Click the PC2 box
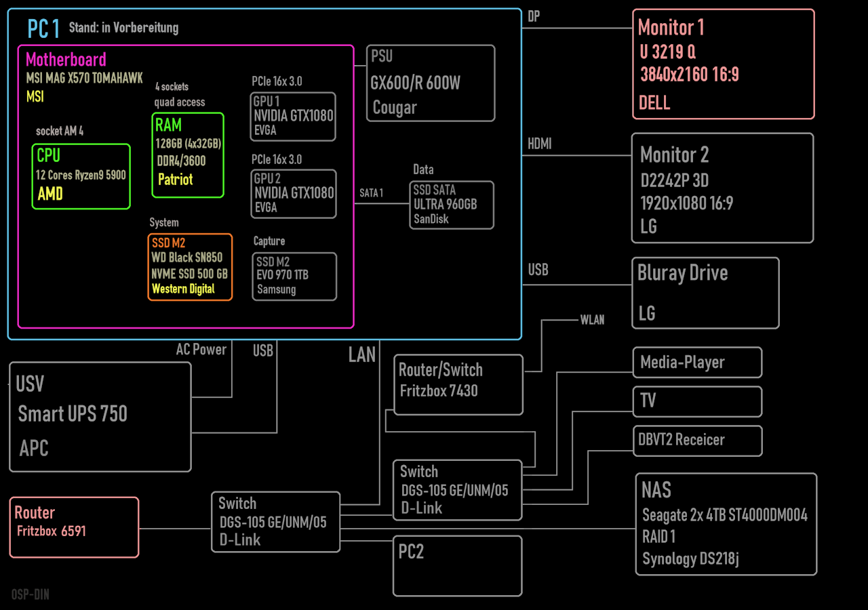 458,566
